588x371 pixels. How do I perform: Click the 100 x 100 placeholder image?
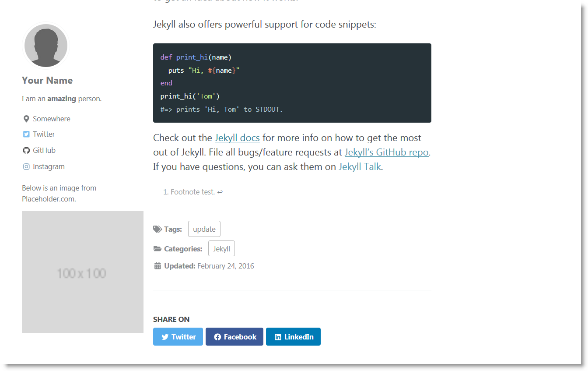click(82, 272)
